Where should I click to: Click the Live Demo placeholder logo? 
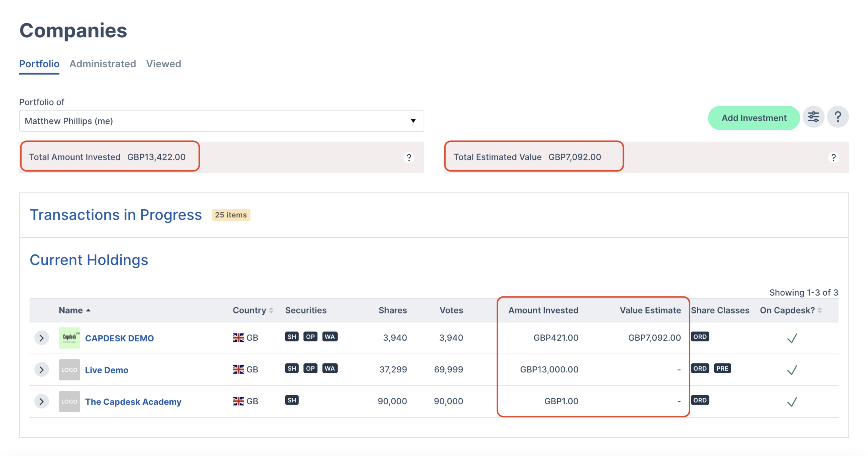pos(69,370)
